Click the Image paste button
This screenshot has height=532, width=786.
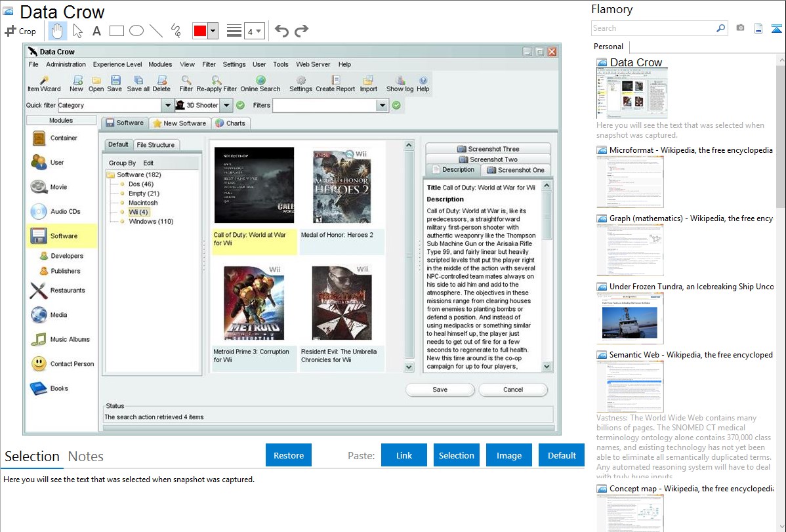click(x=509, y=455)
